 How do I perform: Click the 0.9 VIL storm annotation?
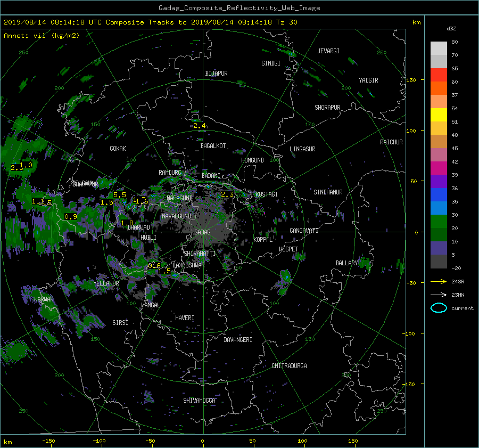[71, 217]
